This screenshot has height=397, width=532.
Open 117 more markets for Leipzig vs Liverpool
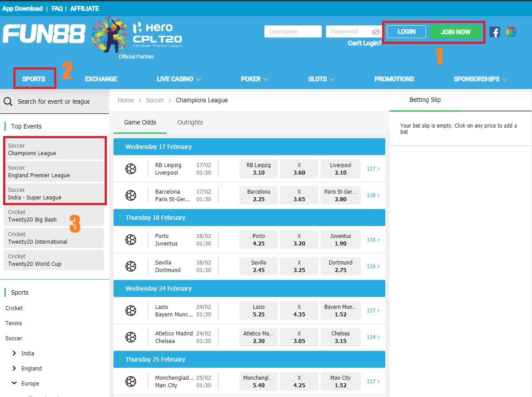[x=373, y=169]
